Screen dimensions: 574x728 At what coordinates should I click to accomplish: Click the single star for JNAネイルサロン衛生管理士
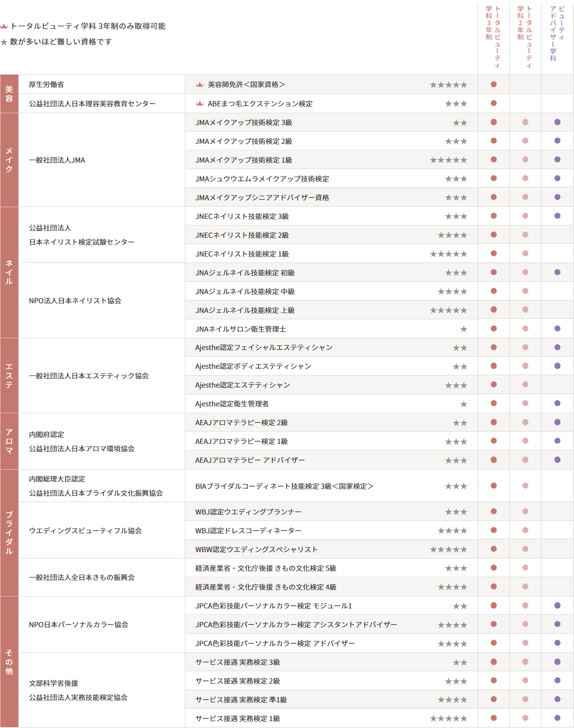pyautogui.click(x=464, y=329)
